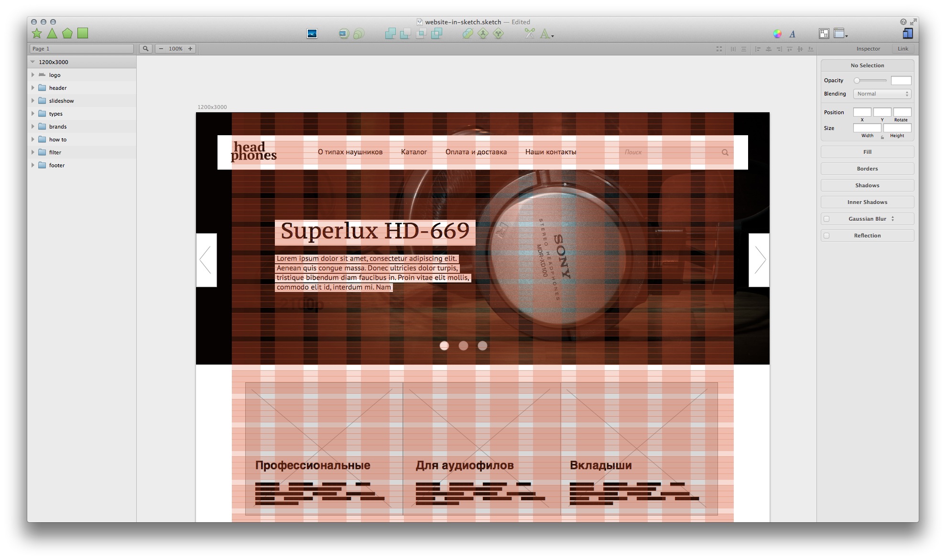Toggle the grid view icon
The height and width of the screenshot is (560, 946).
(x=719, y=49)
